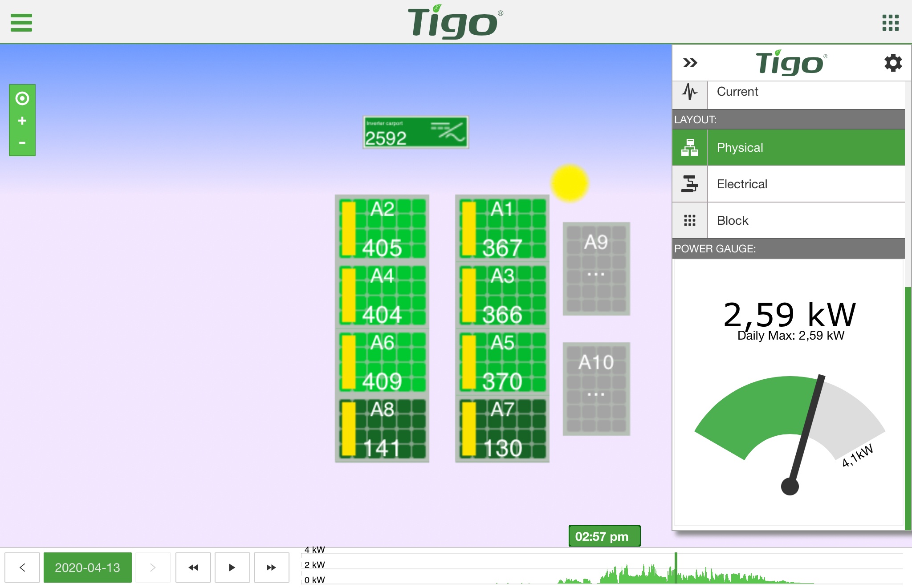Select solar panel A2
The image size is (912, 588).
coord(382,228)
